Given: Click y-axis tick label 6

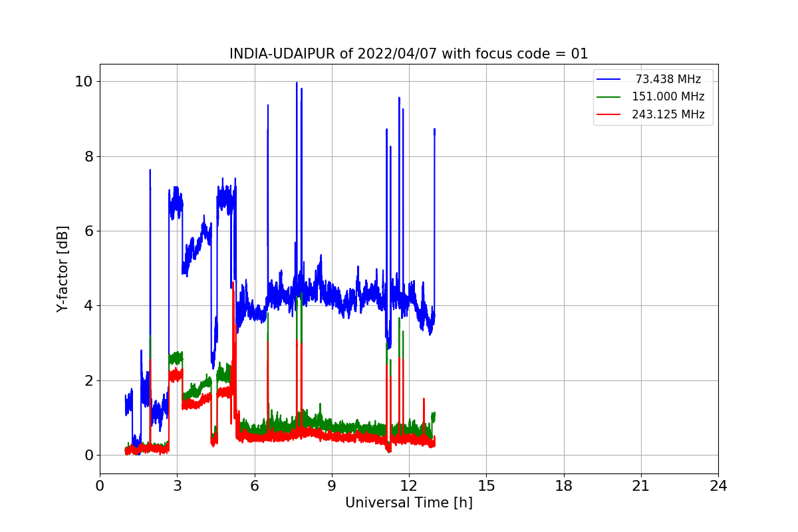Looking at the screenshot, I should point(88,231).
